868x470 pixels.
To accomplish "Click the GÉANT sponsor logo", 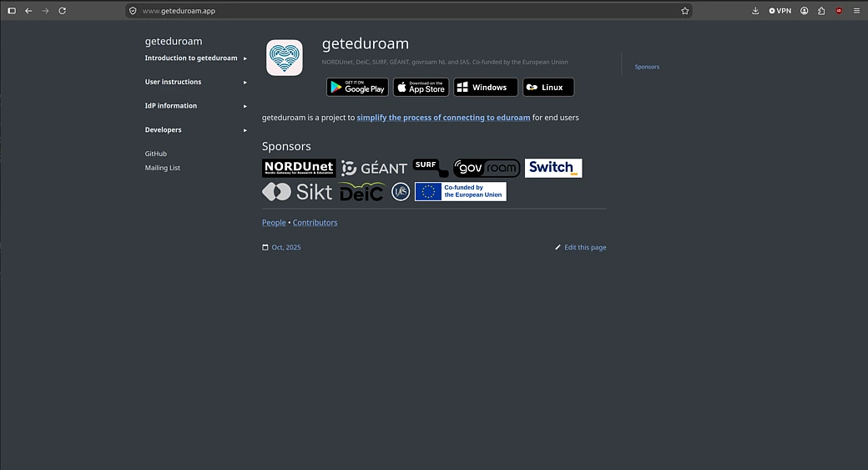I will 374,168.
